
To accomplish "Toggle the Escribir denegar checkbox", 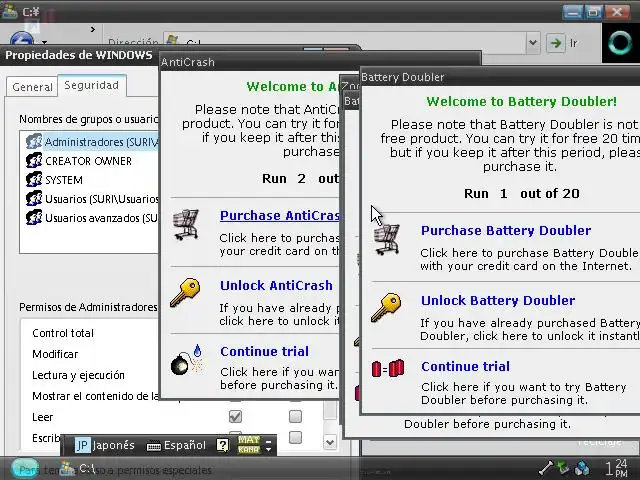I will 295,437.
